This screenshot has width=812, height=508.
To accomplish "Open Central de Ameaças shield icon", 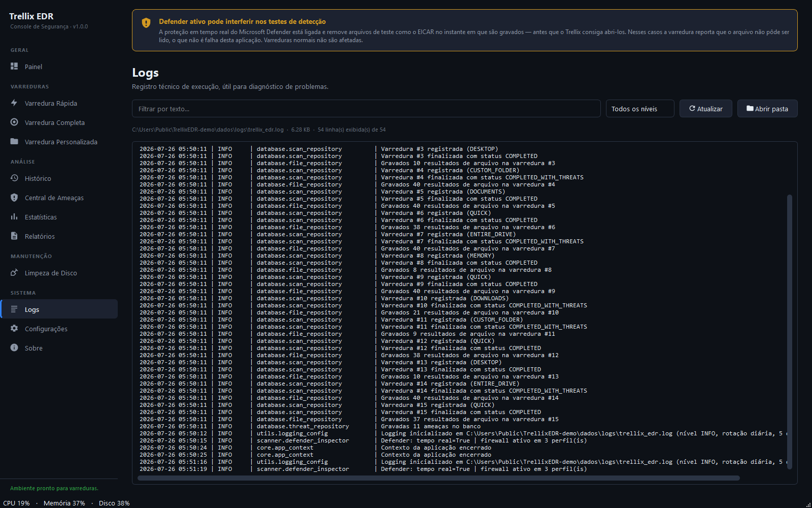I will pyautogui.click(x=14, y=198).
